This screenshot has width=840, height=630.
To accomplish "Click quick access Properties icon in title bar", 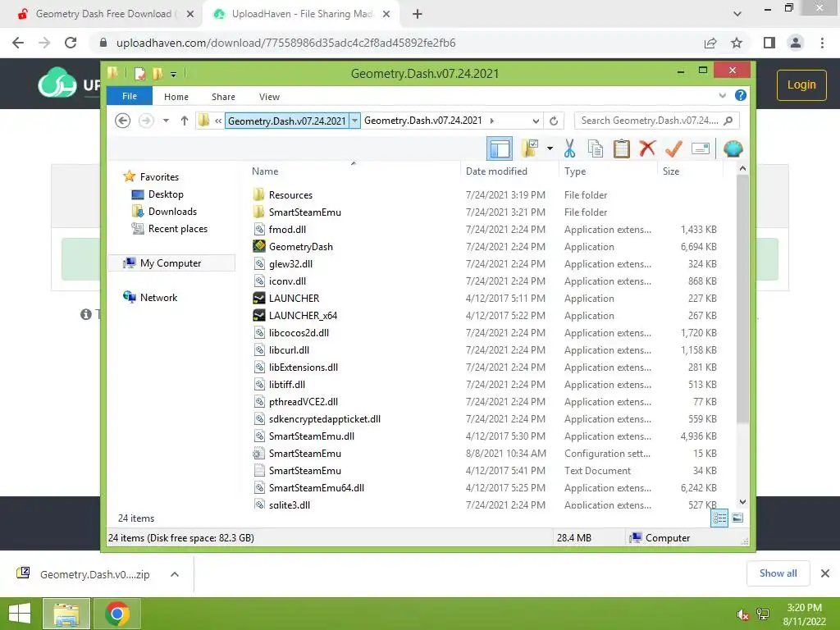I will pyautogui.click(x=139, y=73).
